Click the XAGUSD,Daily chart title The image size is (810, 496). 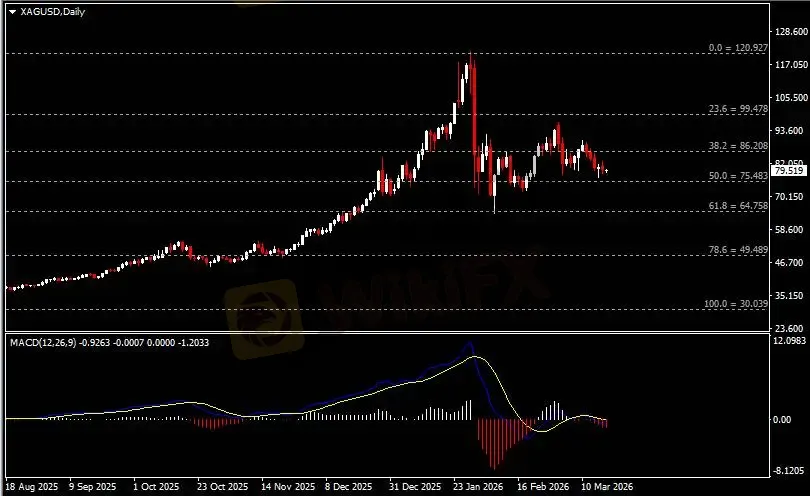(52, 12)
